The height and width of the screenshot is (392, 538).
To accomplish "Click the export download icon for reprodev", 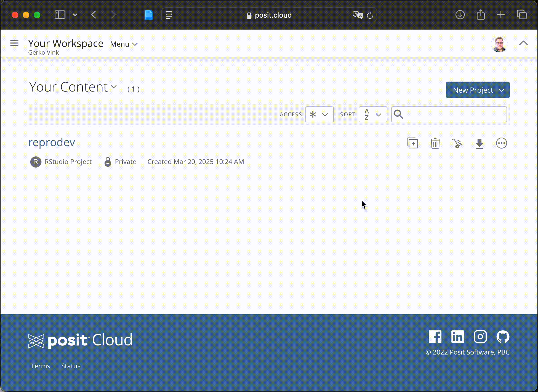I will [480, 143].
